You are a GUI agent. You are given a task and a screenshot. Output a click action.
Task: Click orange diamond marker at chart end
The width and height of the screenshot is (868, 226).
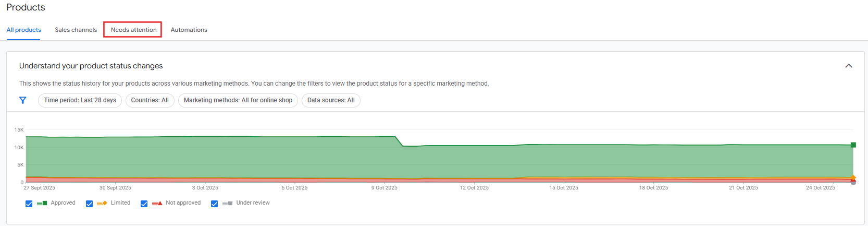(853, 178)
